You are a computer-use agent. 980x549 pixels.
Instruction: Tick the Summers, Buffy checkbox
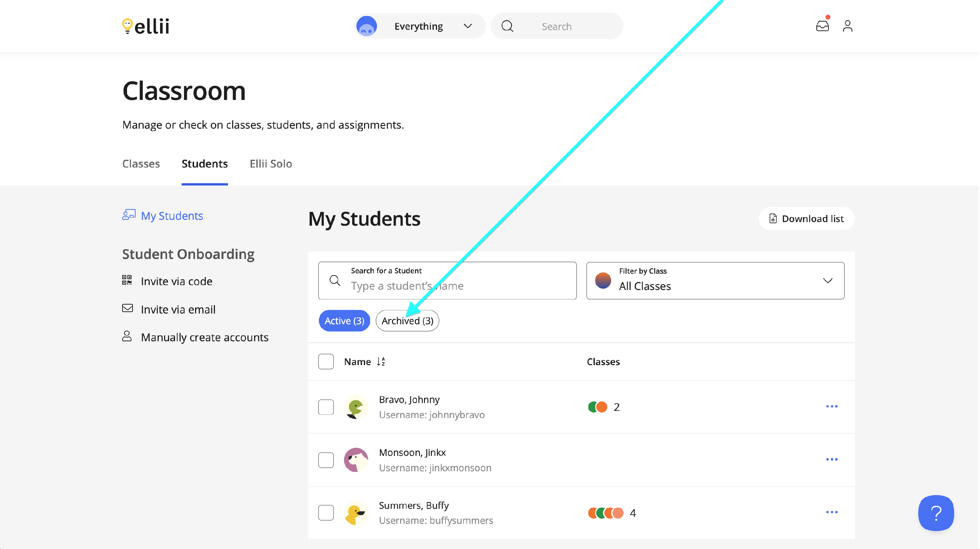(x=326, y=512)
